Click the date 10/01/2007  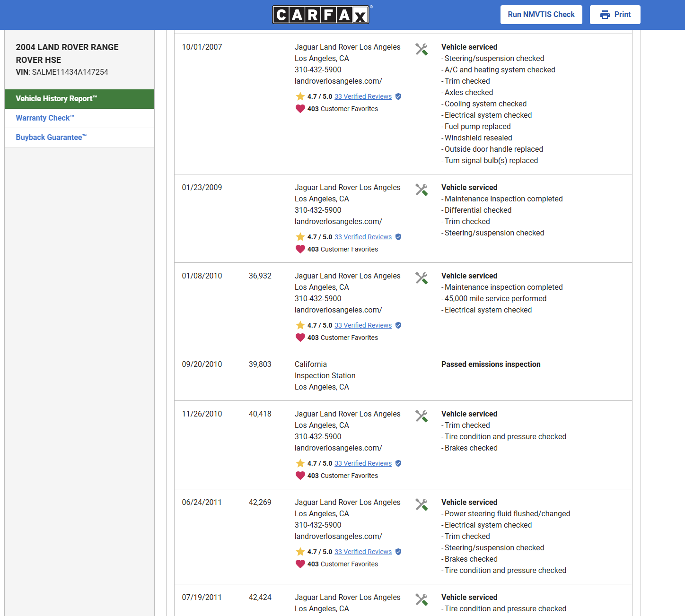[x=202, y=47]
